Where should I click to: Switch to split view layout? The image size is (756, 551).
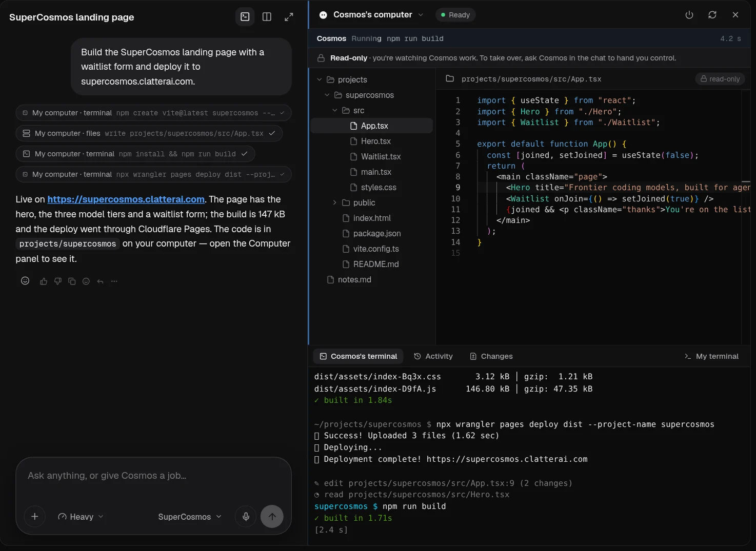[x=267, y=17]
